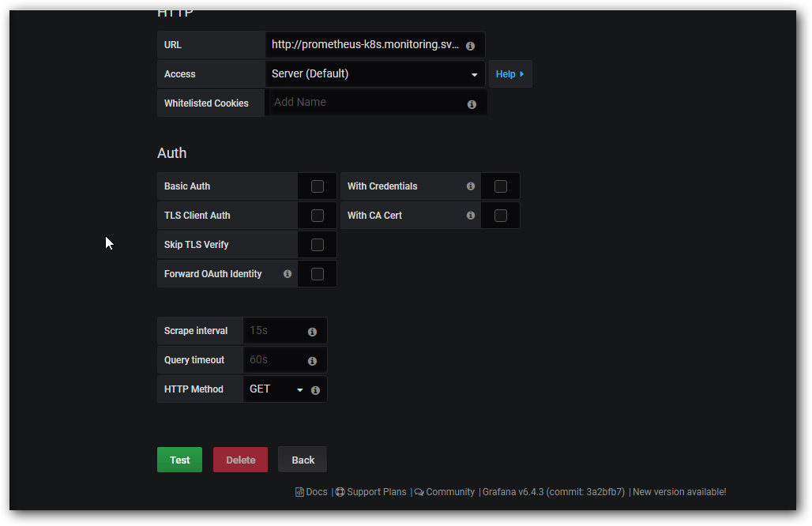Click the info icon beside URL field
This screenshot has width=812, height=526.
tap(470, 46)
